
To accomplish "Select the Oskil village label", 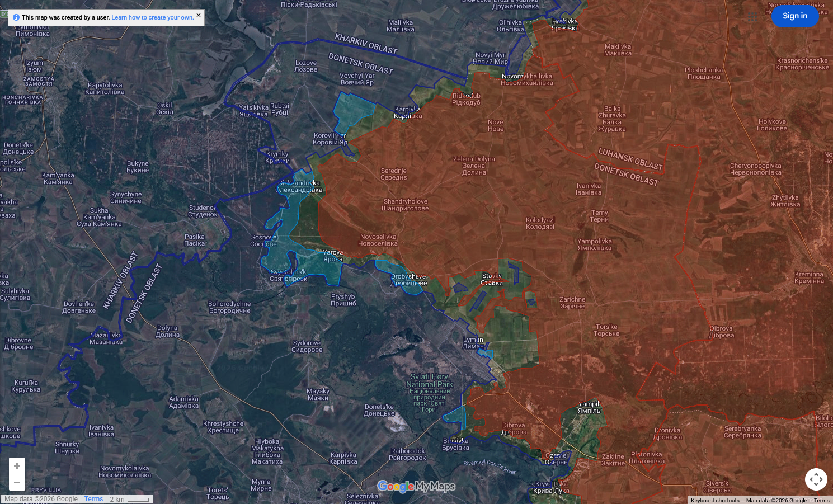I will pyautogui.click(x=164, y=109).
